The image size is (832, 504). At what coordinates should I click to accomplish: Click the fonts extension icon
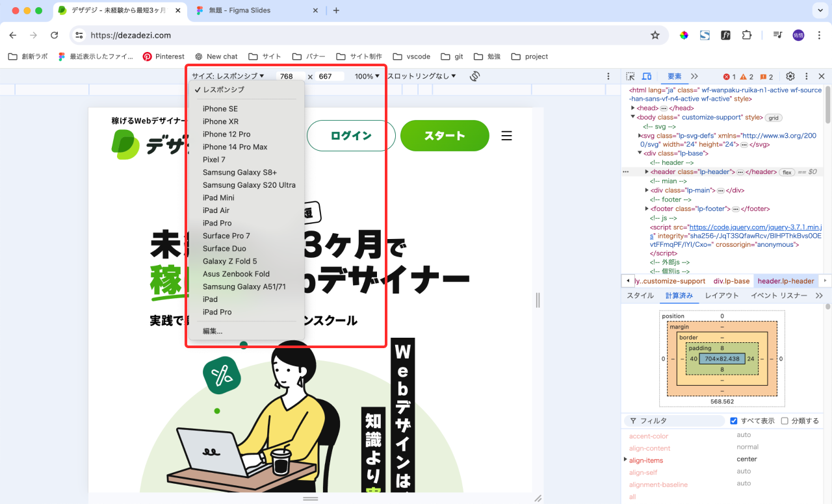(x=725, y=35)
